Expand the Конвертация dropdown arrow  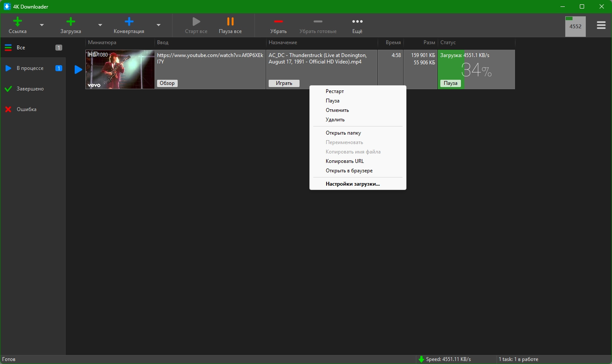[158, 25]
